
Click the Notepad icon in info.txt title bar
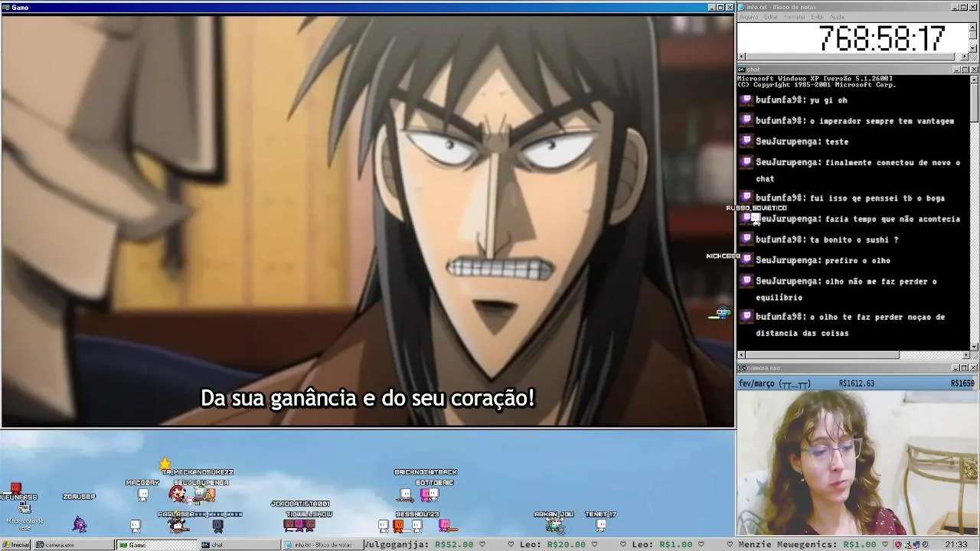pos(742,7)
